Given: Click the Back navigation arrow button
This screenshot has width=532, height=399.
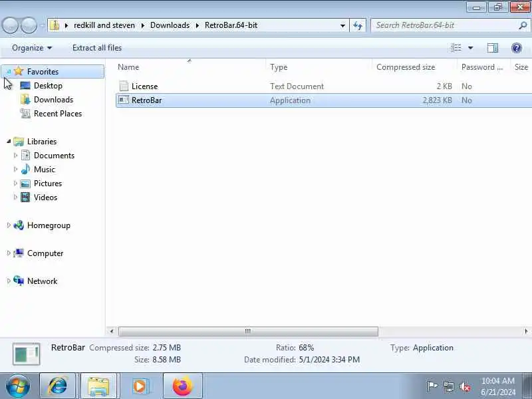Looking at the screenshot, I should click(10, 25).
